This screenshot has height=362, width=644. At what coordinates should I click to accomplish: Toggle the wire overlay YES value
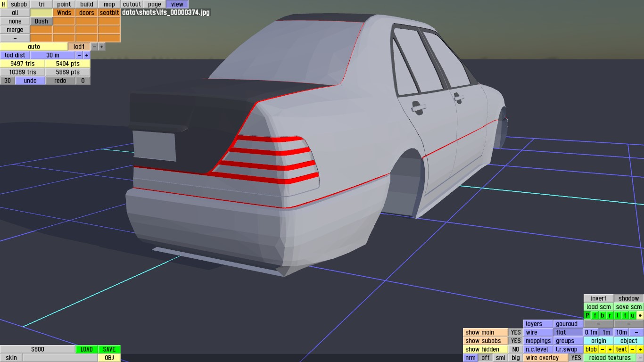576,358
